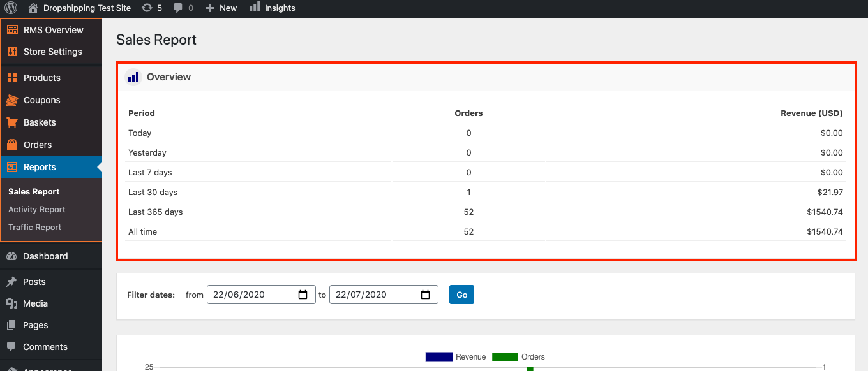Open the comments bubble icon in admin bar
868x371 pixels.
[178, 8]
